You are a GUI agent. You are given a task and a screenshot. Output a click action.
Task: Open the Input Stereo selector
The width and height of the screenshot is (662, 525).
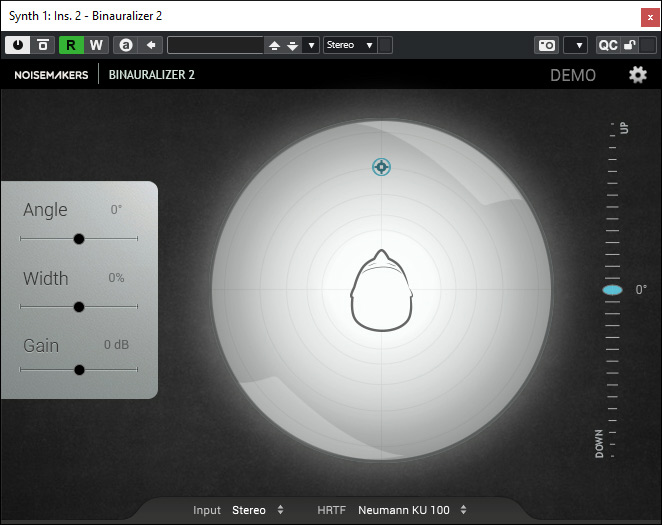[257, 510]
